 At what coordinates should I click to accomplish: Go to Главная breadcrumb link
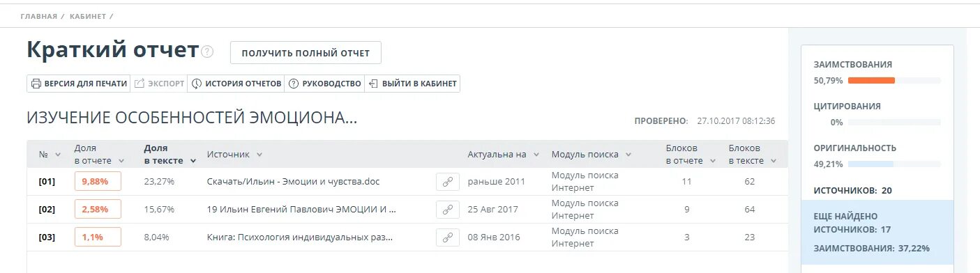coord(39,15)
